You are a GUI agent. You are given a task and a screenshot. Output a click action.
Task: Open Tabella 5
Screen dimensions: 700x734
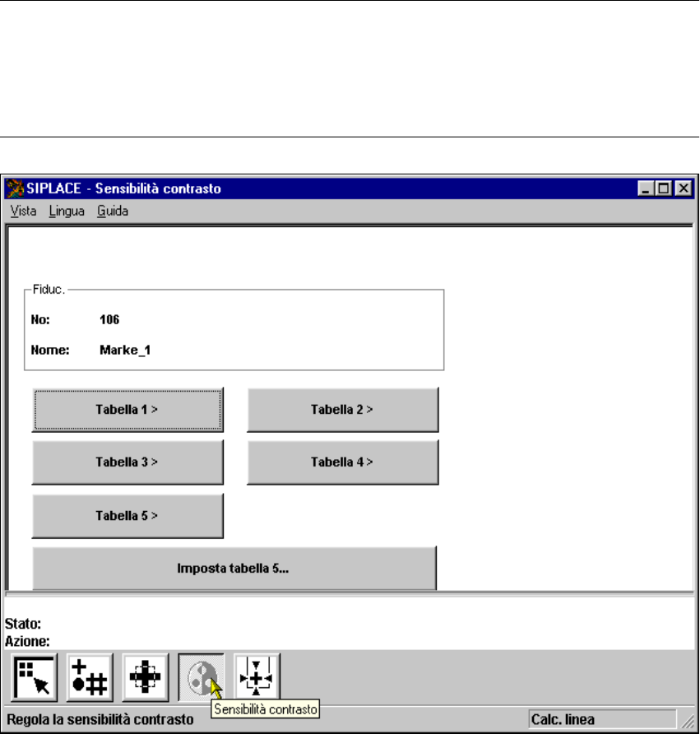click(x=127, y=516)
